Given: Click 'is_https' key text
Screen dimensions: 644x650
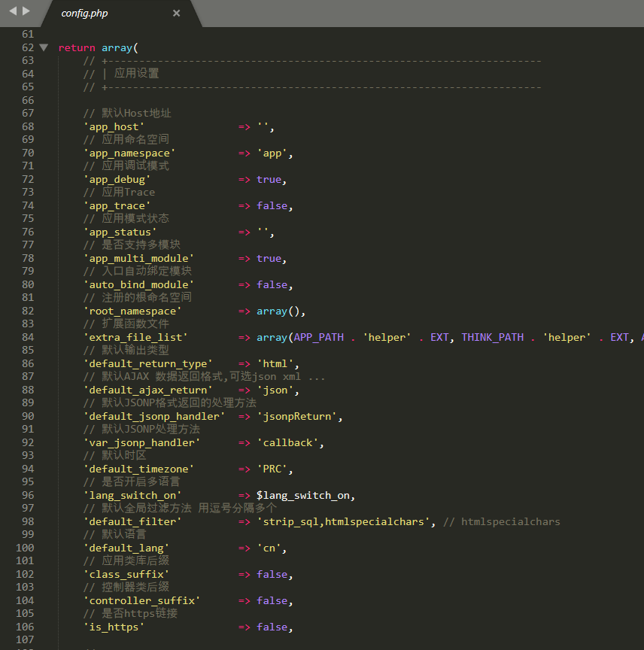Looking at the screenshot, I should coord(114,627).
